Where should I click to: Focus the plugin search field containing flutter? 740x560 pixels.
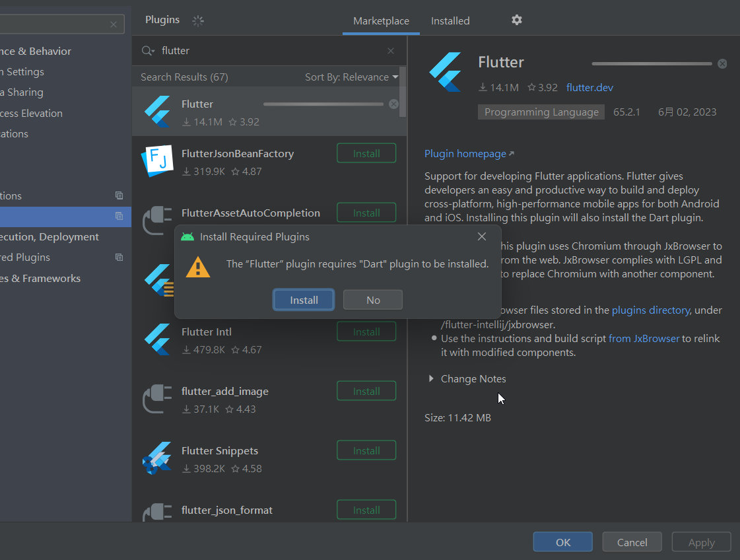269,51
